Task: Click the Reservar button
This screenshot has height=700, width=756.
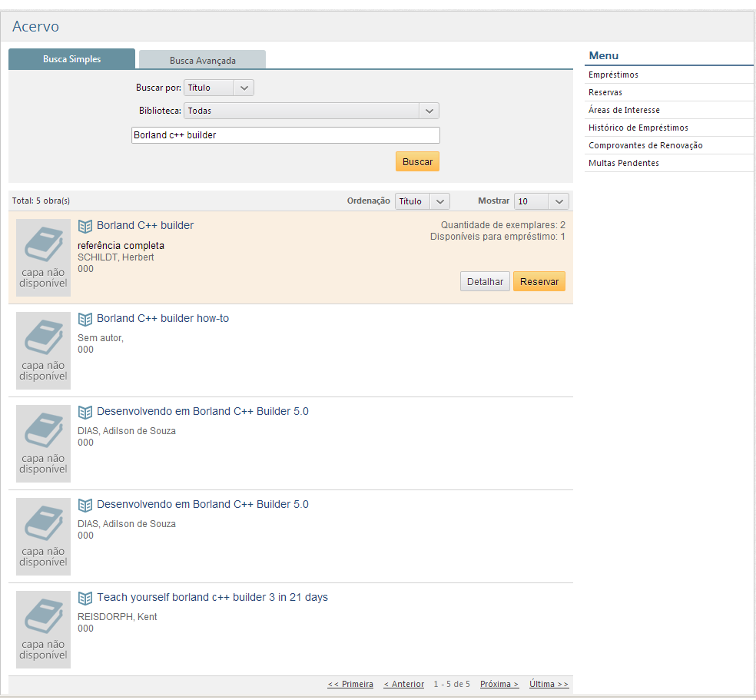Action: 539,282
